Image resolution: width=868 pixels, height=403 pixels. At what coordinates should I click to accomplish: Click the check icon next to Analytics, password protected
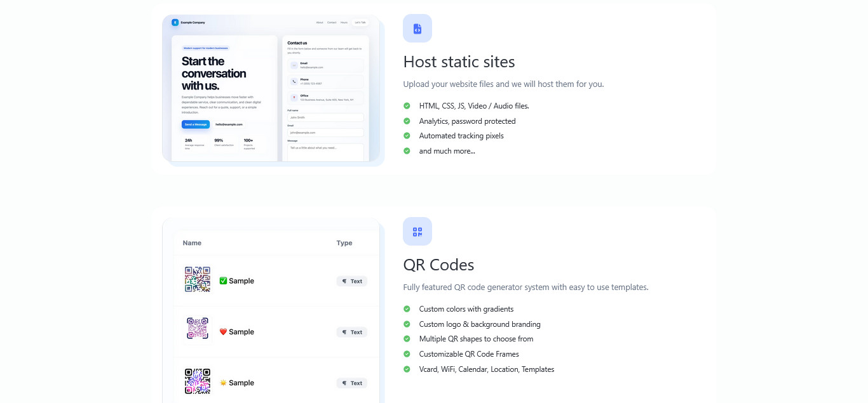point(407,121)
